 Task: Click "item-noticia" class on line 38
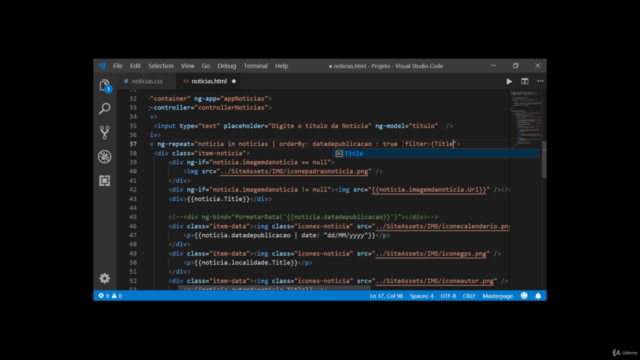pyautogui.click(x=222, y=153)
